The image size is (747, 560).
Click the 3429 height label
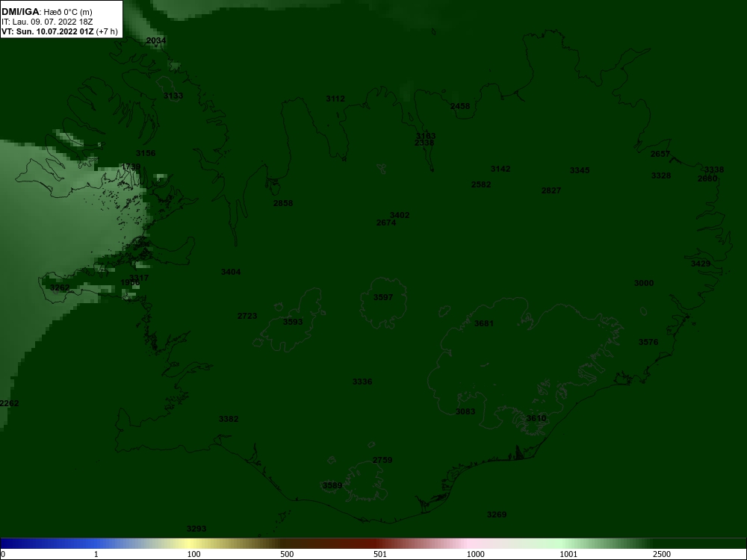[x=701, y=264]
